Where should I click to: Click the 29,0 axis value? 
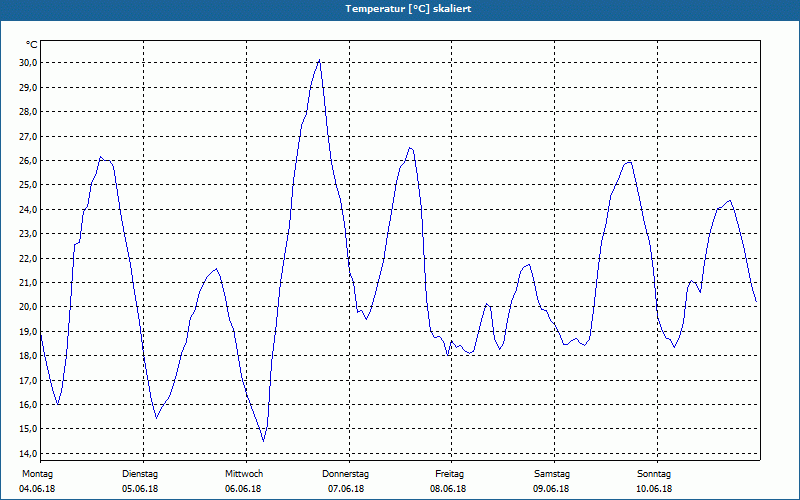point(28,87)
